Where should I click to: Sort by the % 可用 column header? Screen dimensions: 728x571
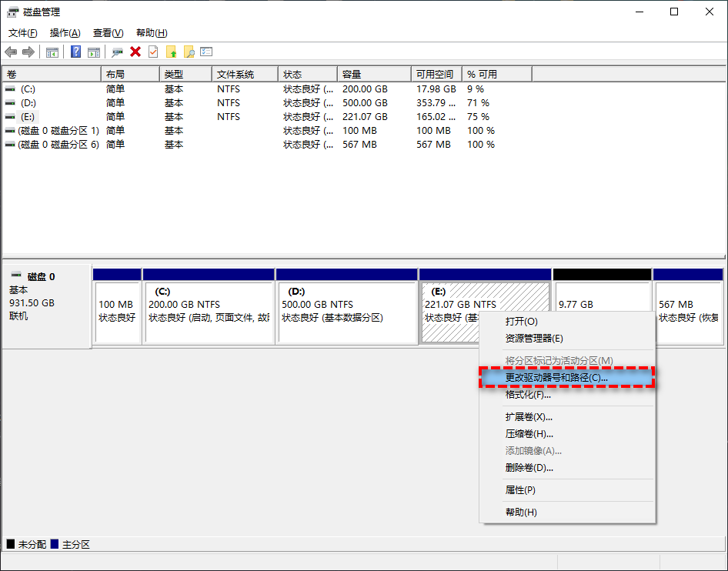(497, 75)
